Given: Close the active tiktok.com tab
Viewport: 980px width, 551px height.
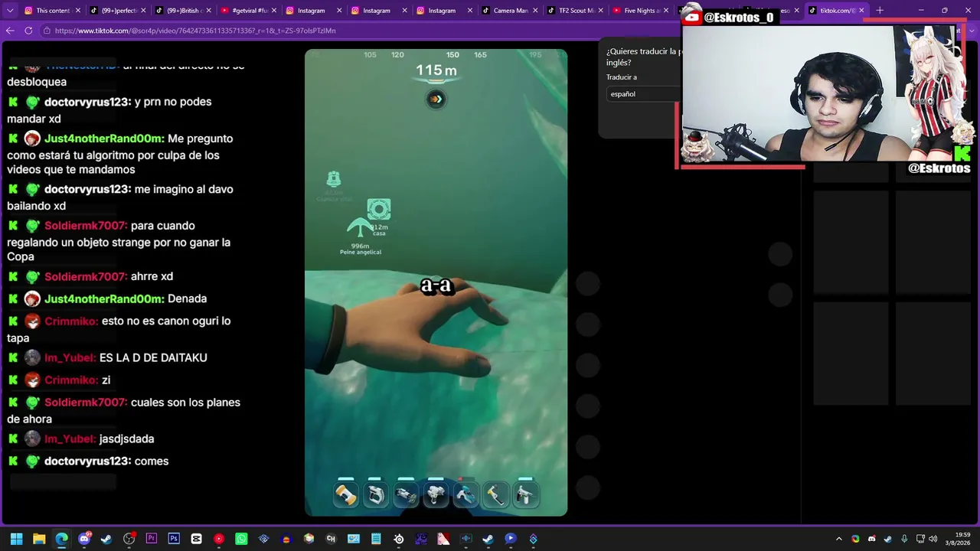Looking at the screenshot, I should pyautogui.click(x=861, y=11).
